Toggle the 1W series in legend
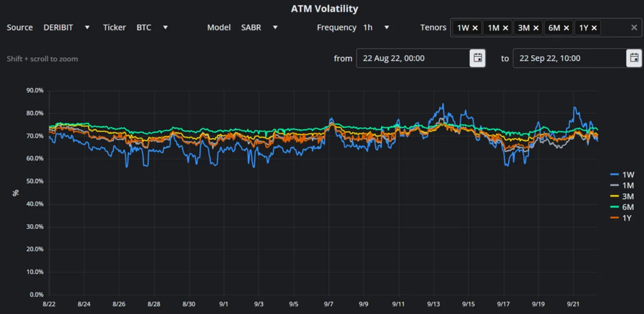This screenshot has width=644, height=314. point(622,175)
